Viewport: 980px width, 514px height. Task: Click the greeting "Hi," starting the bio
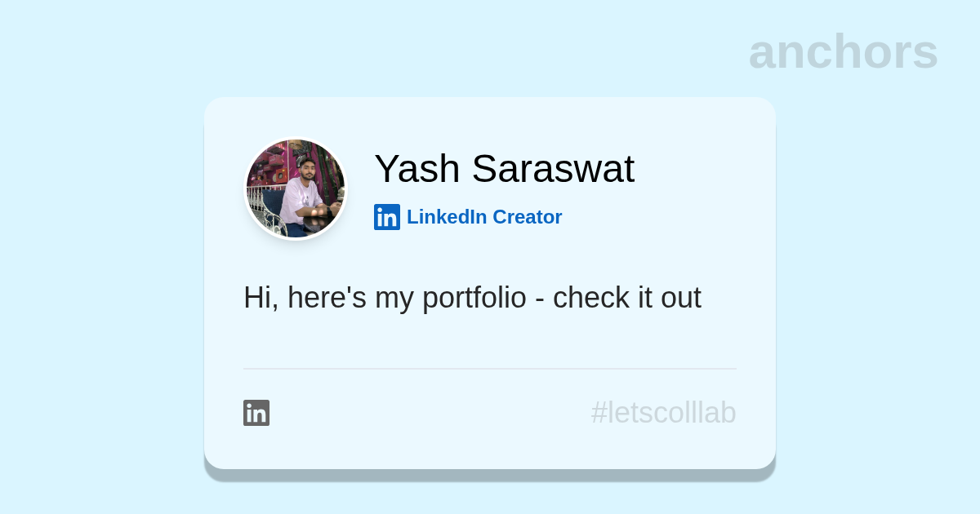click(x=261, y=298)
